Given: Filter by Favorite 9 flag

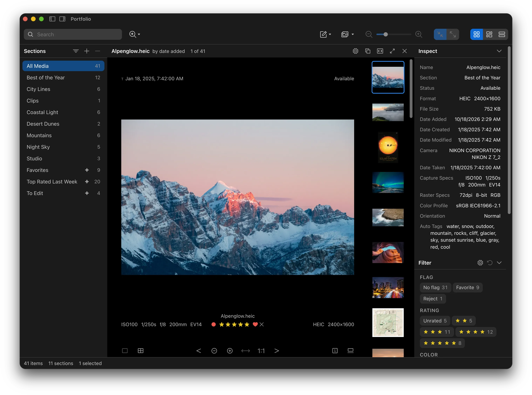Looking at the screenshot, I should point(468,287).
